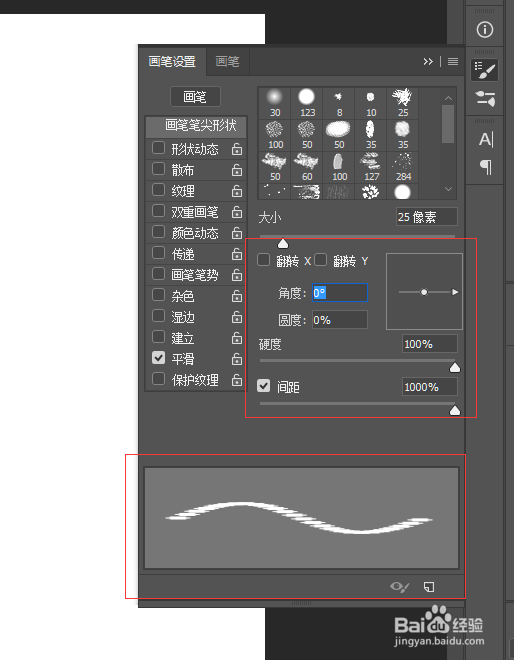514x660 pixels.
Task: Click scroll up arrow of brush tip list
Action: (x=449, y=98)
